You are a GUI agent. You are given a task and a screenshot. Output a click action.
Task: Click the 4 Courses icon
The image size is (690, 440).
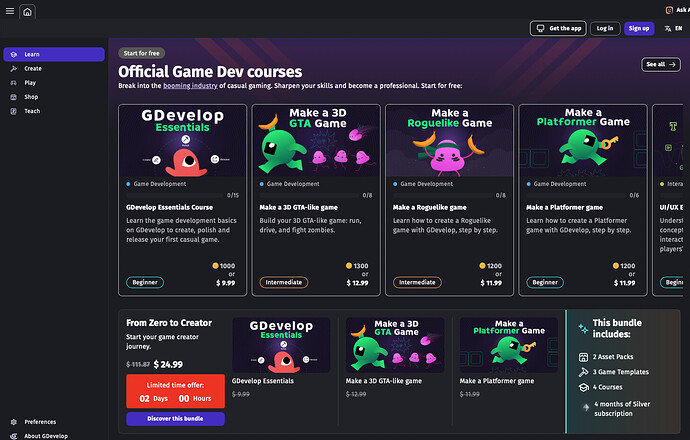[x=584, y=387]
